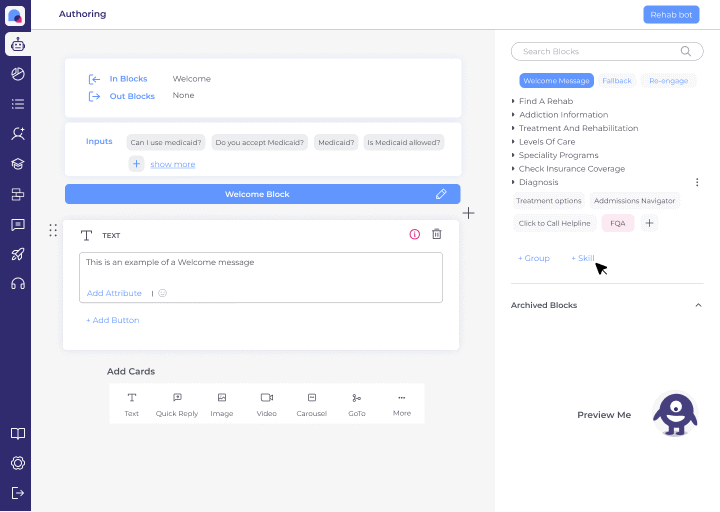Viewport: 720px width, 512px height.
Task: Open the chat message sidebar icon
Action: coord(17,225)
